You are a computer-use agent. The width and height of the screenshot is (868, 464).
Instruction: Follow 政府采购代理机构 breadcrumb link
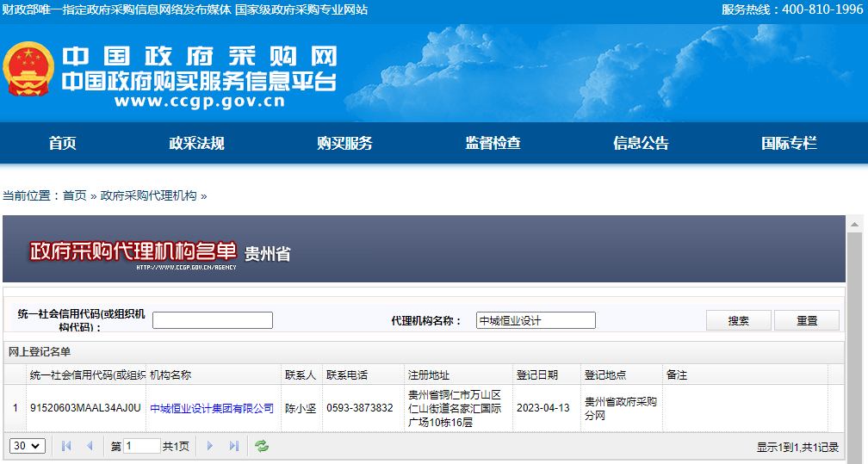click(x=148, y=195)
